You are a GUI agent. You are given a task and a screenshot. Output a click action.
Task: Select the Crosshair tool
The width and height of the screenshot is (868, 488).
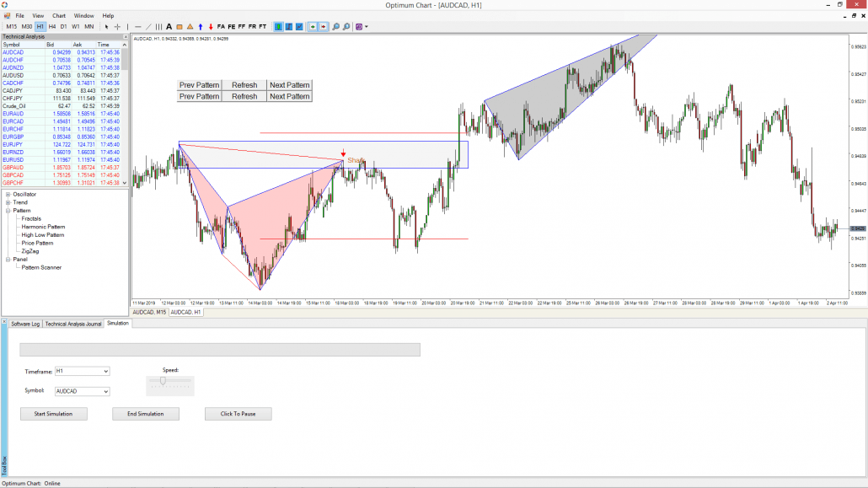117,26
